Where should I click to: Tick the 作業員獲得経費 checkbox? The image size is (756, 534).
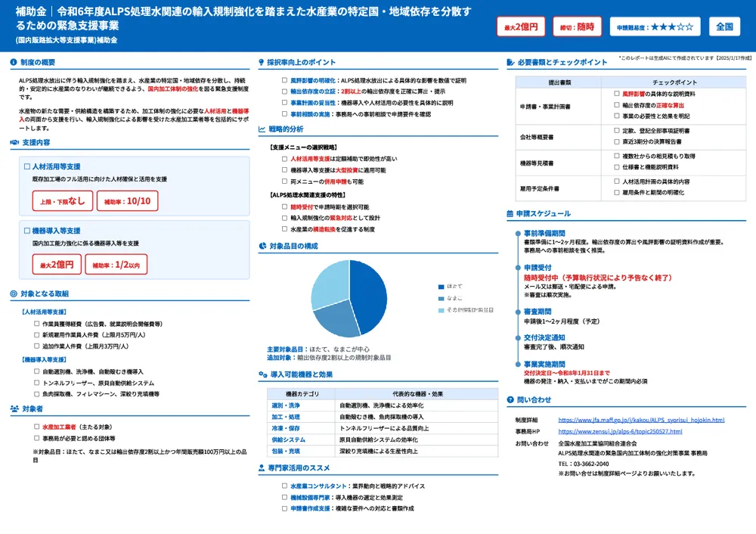click(37, 324)
